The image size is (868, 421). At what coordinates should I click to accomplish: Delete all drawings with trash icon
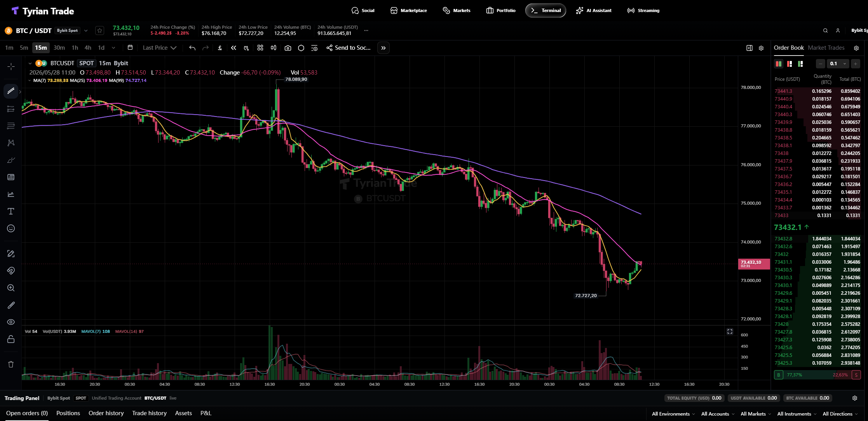tap(11, 364)
